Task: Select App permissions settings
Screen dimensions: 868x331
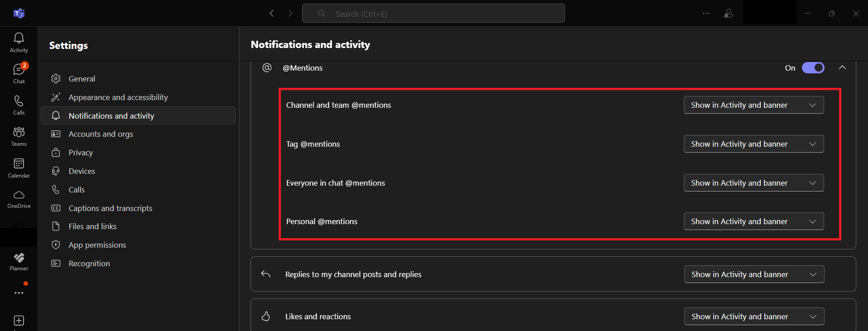Action: click(138, 245)
